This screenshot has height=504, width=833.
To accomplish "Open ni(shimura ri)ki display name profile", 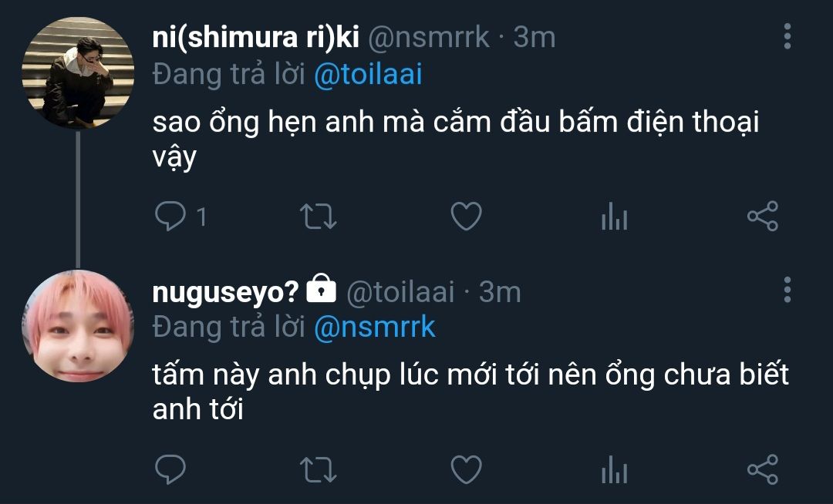I will [x=256, y=37].
